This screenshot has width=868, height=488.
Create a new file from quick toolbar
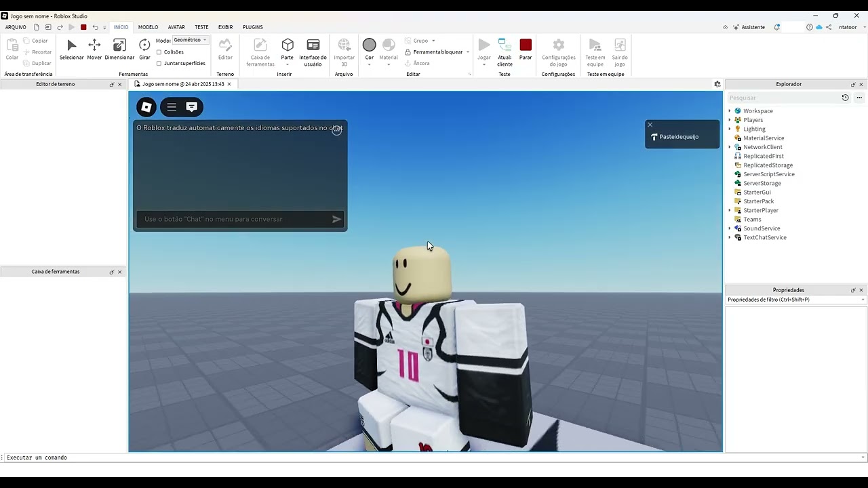(37, 27)
